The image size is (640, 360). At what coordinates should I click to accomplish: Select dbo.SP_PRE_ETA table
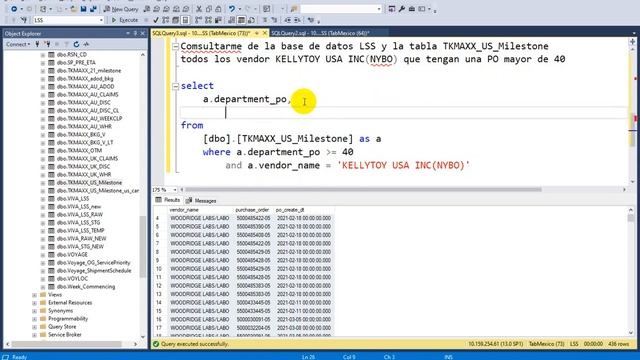(x=76, y=62)
